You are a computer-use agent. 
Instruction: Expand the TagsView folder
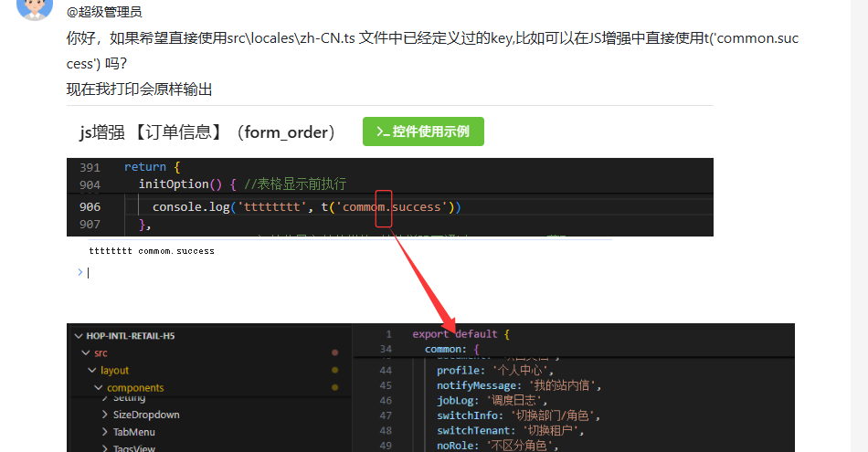(x=105, y=448)
